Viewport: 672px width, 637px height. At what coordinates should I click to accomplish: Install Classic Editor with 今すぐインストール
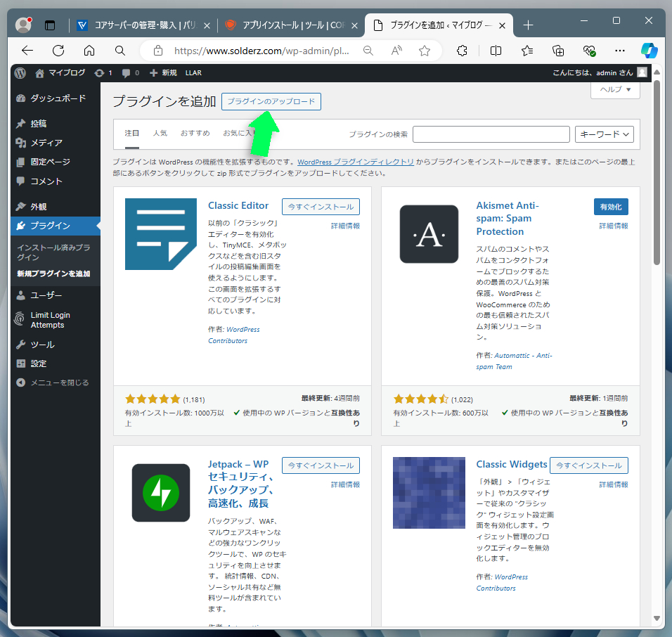(x=321, y=207)
